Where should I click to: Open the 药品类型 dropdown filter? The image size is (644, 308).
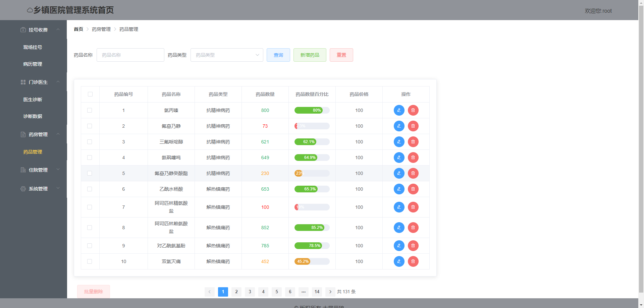tap(227, 55)
